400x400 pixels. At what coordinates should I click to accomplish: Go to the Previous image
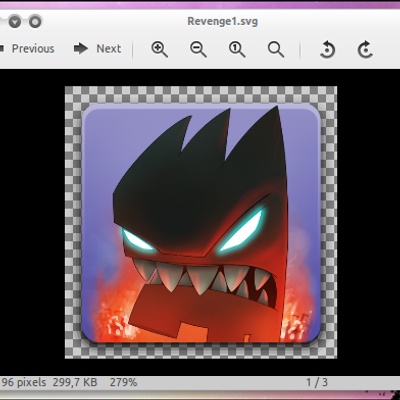(33, 49)
